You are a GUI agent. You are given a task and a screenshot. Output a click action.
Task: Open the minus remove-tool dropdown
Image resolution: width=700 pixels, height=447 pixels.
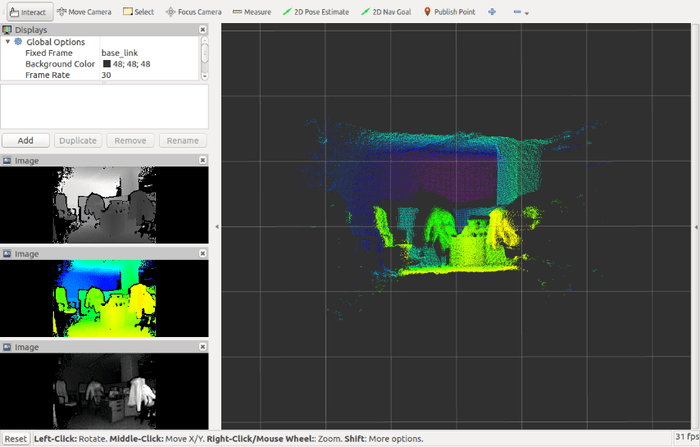coord(520,12)
